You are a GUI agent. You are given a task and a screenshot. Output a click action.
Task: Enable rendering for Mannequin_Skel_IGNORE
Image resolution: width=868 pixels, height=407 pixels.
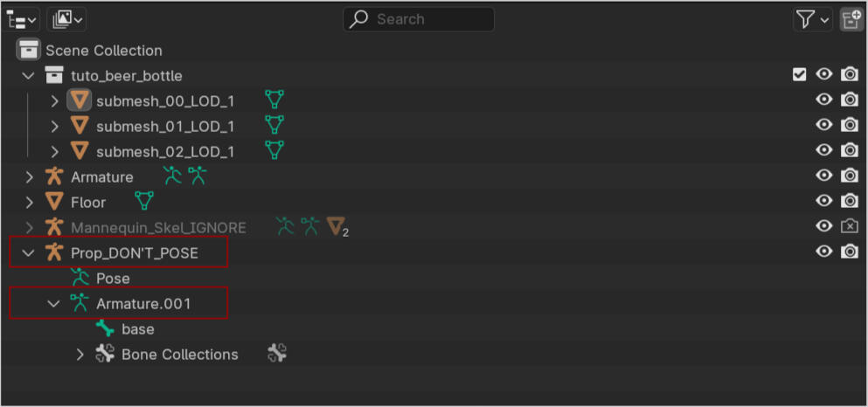pyautogui.click(x=849, y=227)
